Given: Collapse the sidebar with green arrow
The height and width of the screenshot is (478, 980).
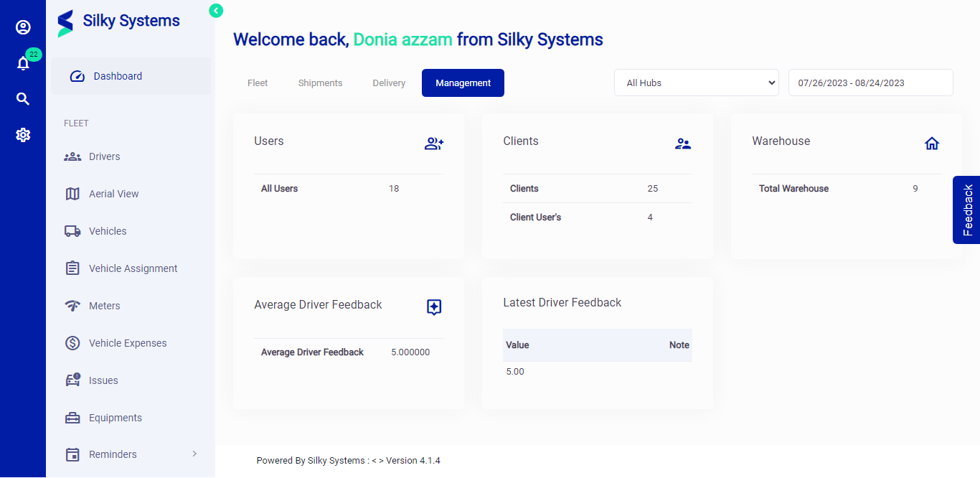Looking at the screenshot, I should (216, 11).
